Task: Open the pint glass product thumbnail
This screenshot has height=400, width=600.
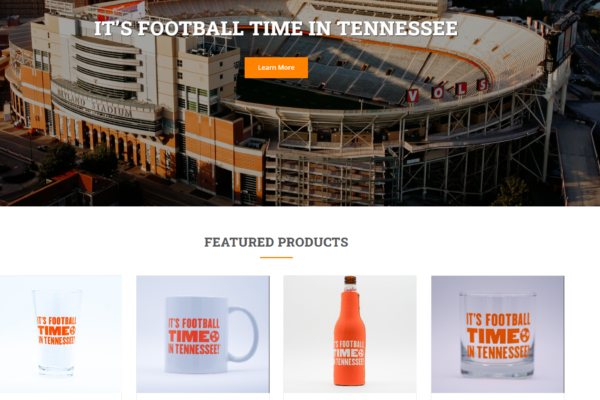Action: (61, 334)
